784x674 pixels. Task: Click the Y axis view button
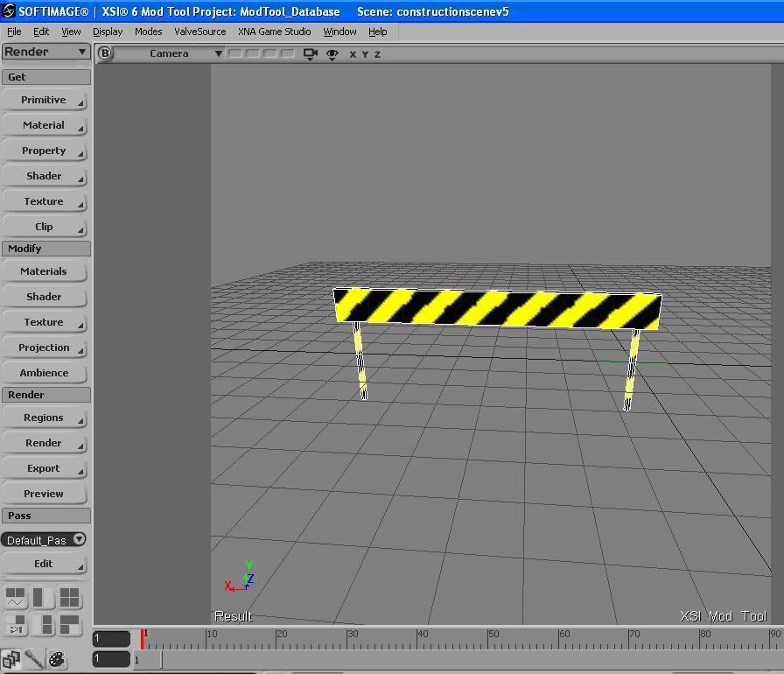pyautogui.click(x=365, y=54)
